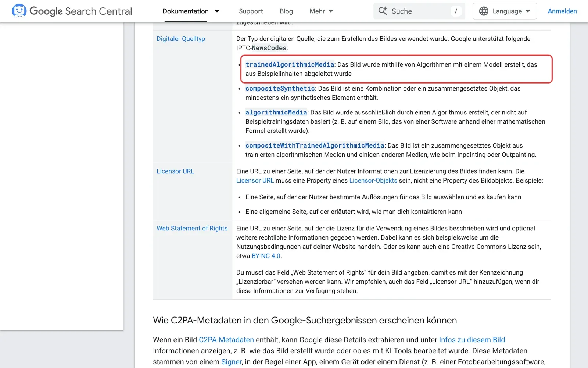Click the Google Search Central title text
The height and width of the screenshot is (368, 588).
click(81, 11)
